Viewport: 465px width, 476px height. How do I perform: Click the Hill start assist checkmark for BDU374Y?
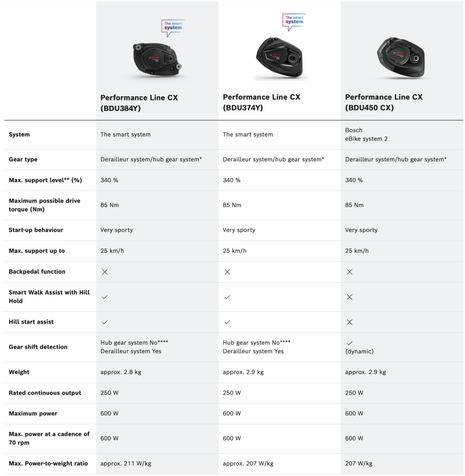[x=227, y=322]
